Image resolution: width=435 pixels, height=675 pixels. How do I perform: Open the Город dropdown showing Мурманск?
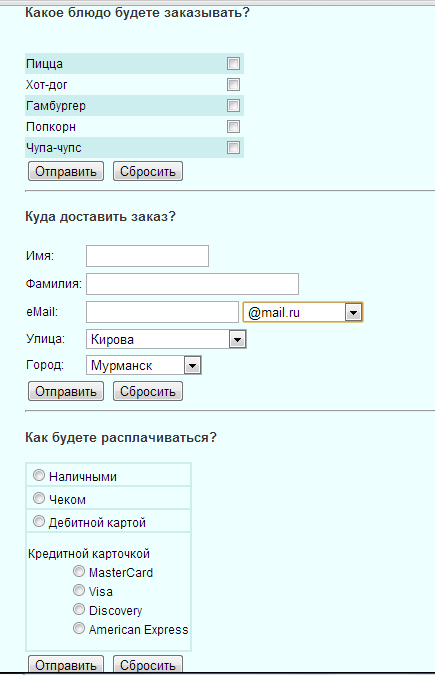(144, 365)
